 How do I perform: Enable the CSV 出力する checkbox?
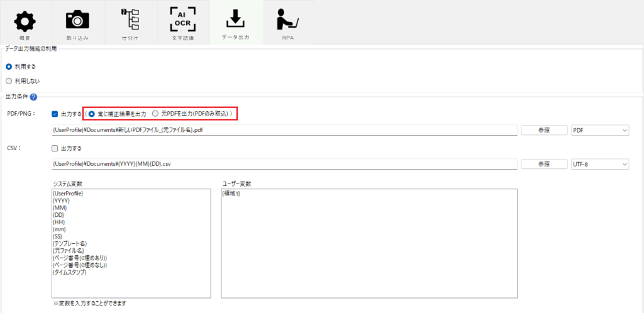[x=55, y=148]
